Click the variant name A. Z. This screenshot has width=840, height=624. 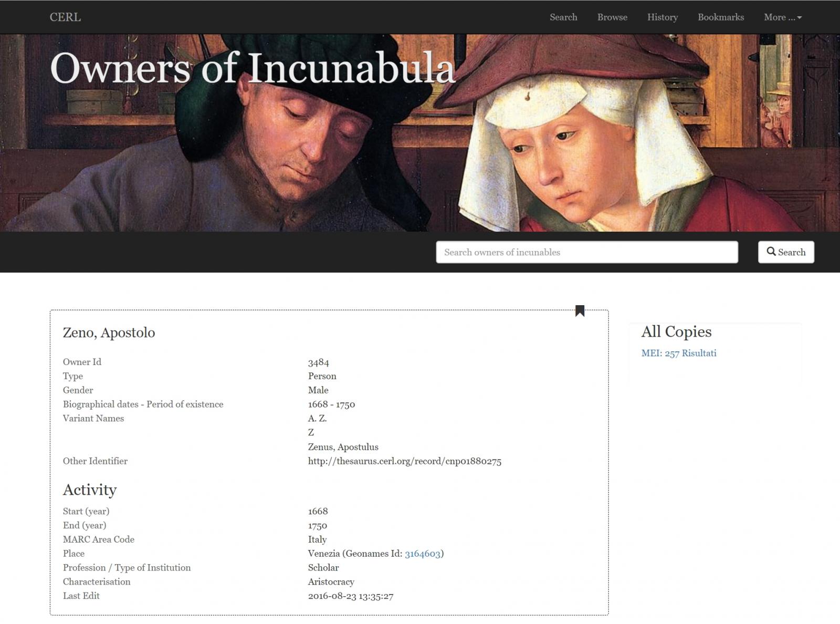click(317, 419)
